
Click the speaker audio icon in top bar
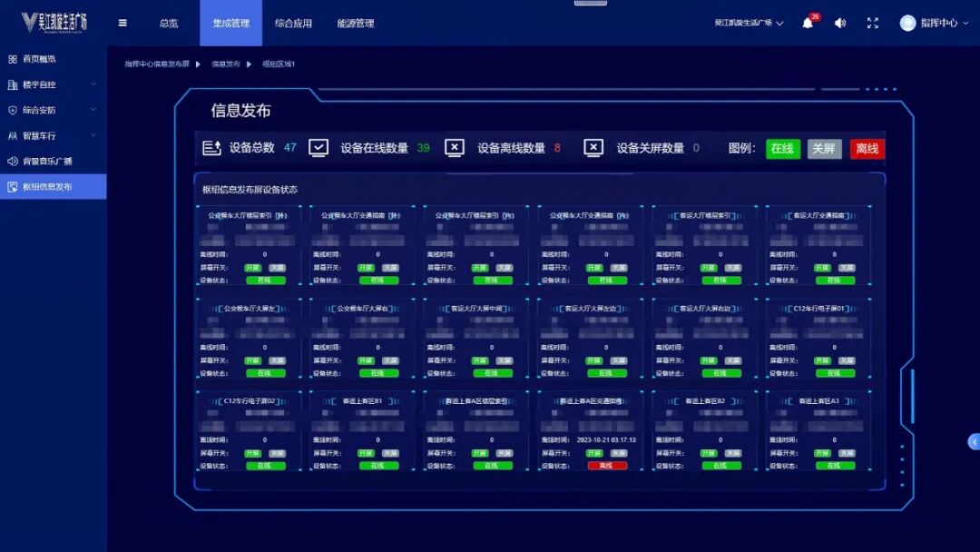(839, 23)
